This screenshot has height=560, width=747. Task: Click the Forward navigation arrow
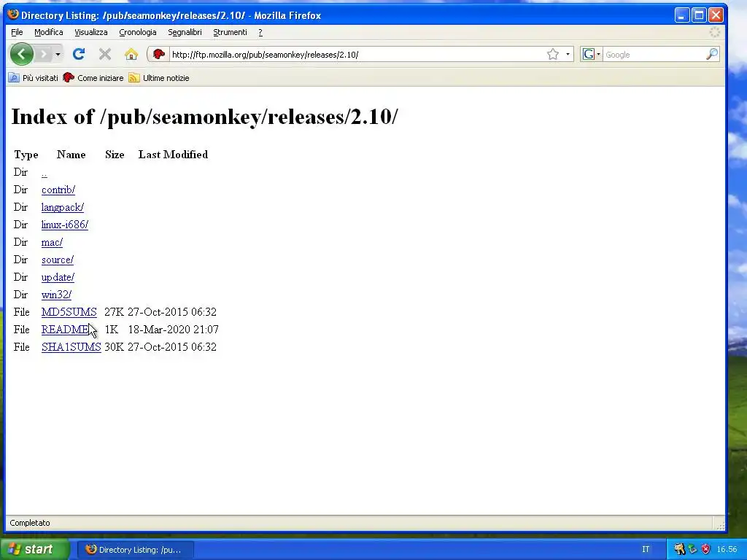tap(43, 54)
